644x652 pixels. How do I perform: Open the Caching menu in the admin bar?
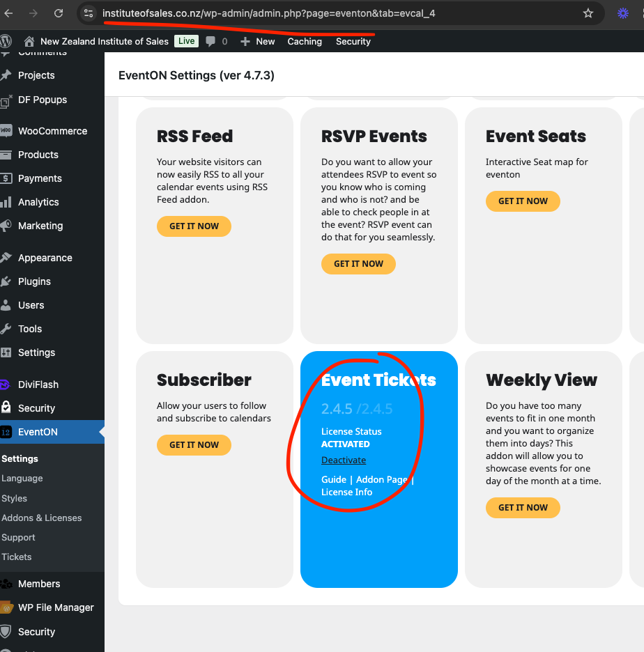305,41
